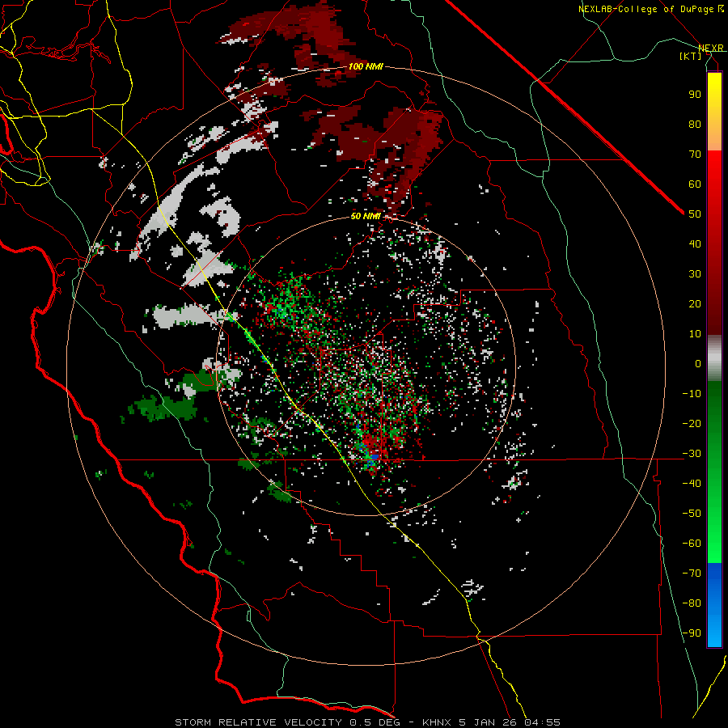Click the 30 value on velocity scale
Viewport: 728px width, 728px height.
point(695,274)
